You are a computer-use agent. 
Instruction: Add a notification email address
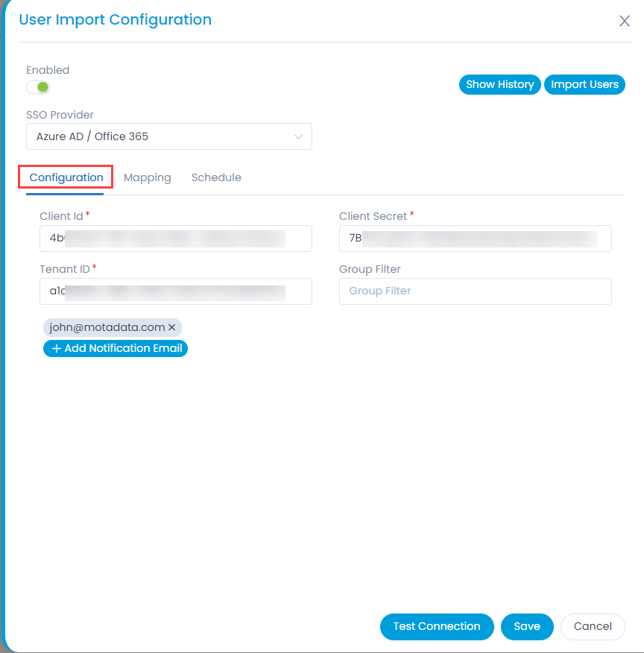pos(116,349)
